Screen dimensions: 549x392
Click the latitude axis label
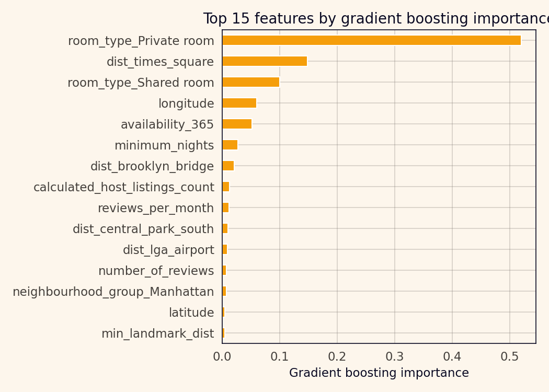(x=191, y=313)
